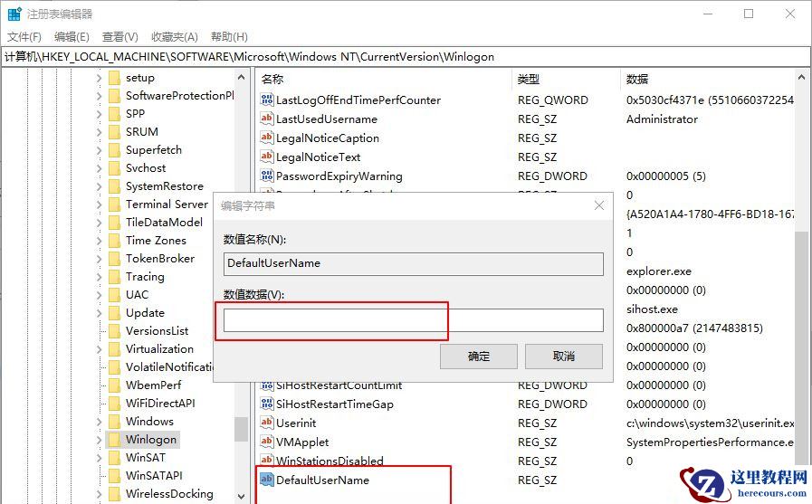Image resolution: width=812 pixels, height=504 pixels.
Task: Click the Registry Editor app icon in title bar
Action: coord(14,14)
